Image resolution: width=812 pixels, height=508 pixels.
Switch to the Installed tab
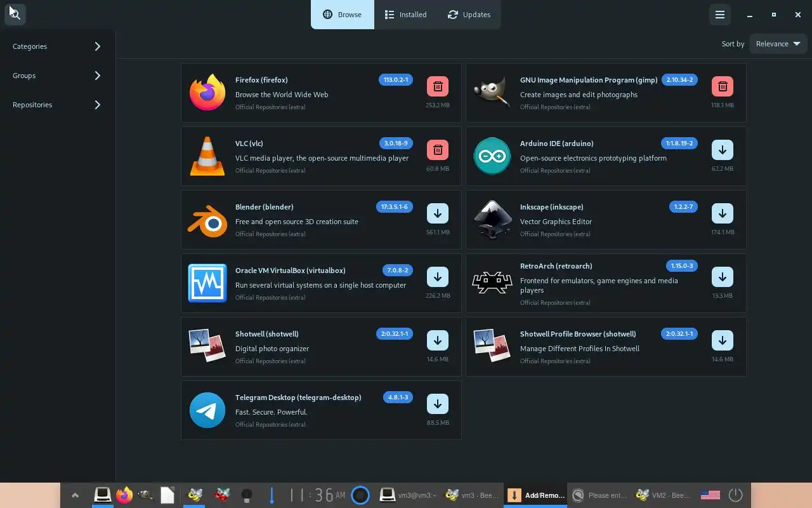[x=405, y=15]
